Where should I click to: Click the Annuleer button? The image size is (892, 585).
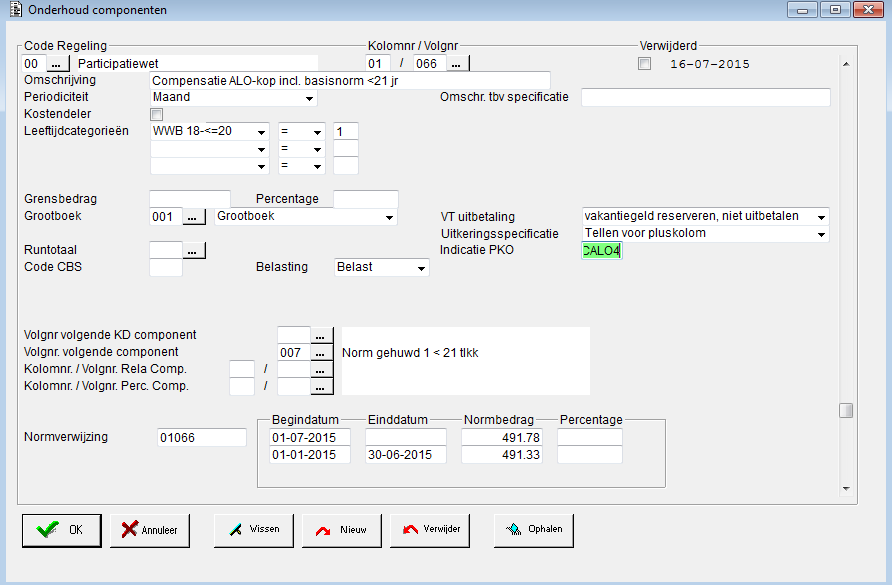pyautogui.click(x=150, y=530)
